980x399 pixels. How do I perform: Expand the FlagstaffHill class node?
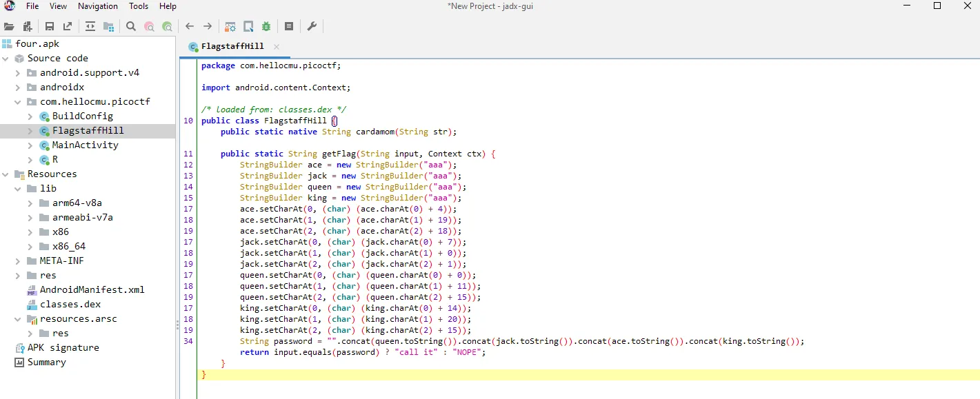[x=31, y=131]
